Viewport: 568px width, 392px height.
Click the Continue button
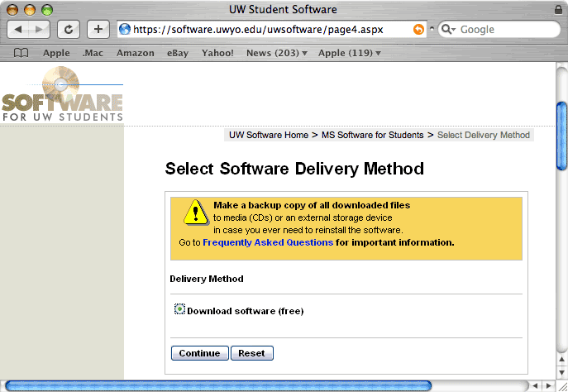tap(199, 353)
